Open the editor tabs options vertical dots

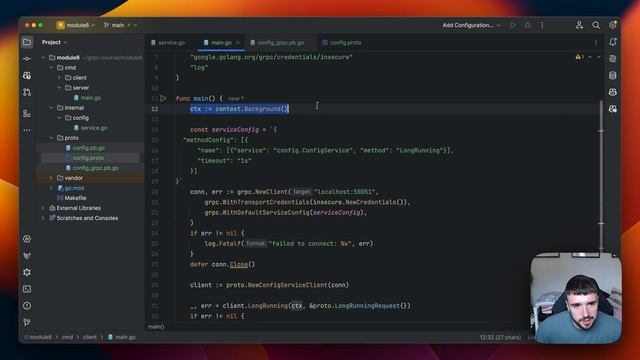pos(596,42)
